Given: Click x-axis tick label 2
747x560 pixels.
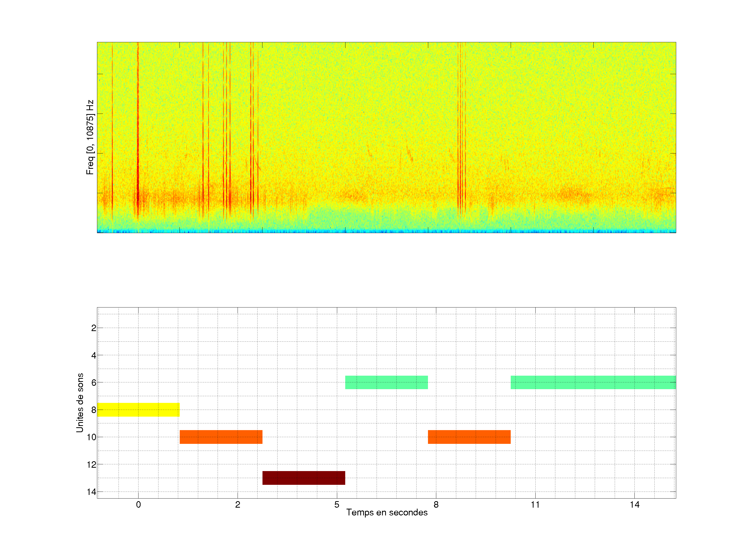Looking at the screenshot, I should point(237,505).
